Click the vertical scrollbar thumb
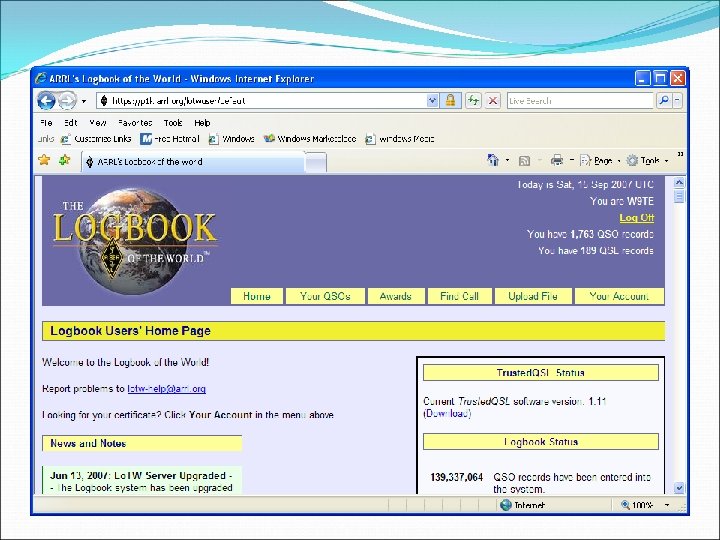Viewport: 720px width, 540px height. (679, 196)
